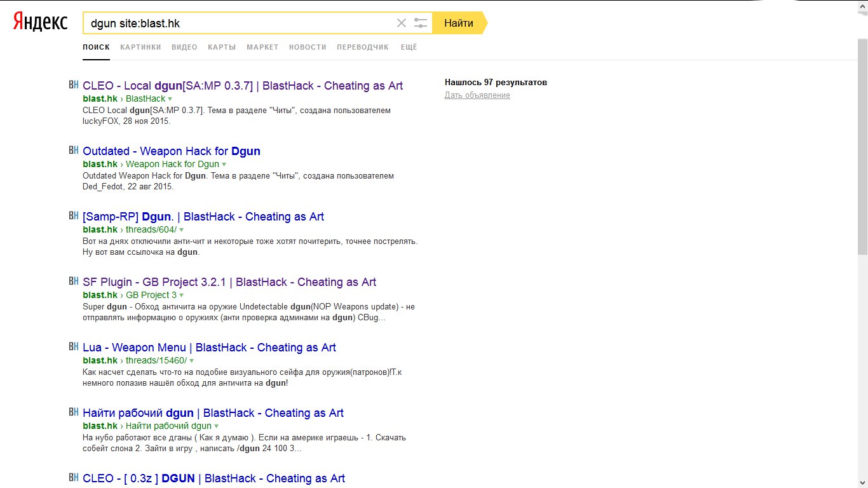Click snippet 'На нубо работают все дганы'
This screenshot has height=488, width=868.
tap(244, 443)
